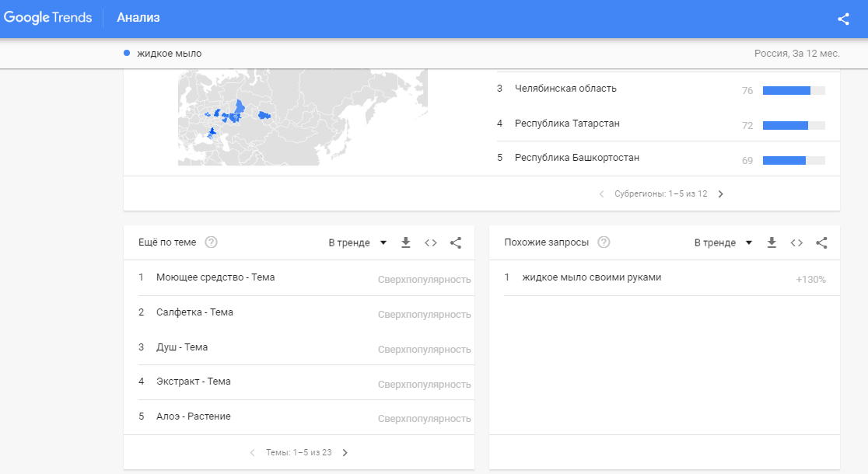Image resolution: width=868 pixels, height=474 pixels.
Task: Open help for 'Ещё по теме'
Action: (211, 242)
